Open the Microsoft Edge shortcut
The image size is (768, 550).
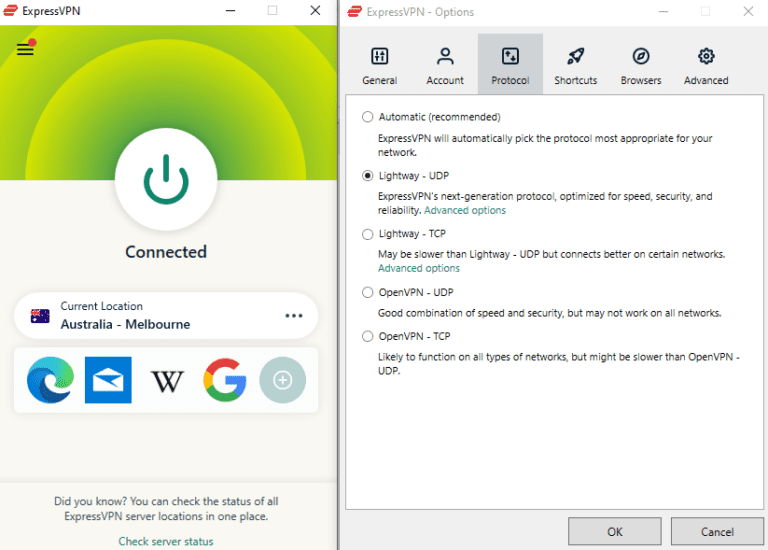coord(50,380)
